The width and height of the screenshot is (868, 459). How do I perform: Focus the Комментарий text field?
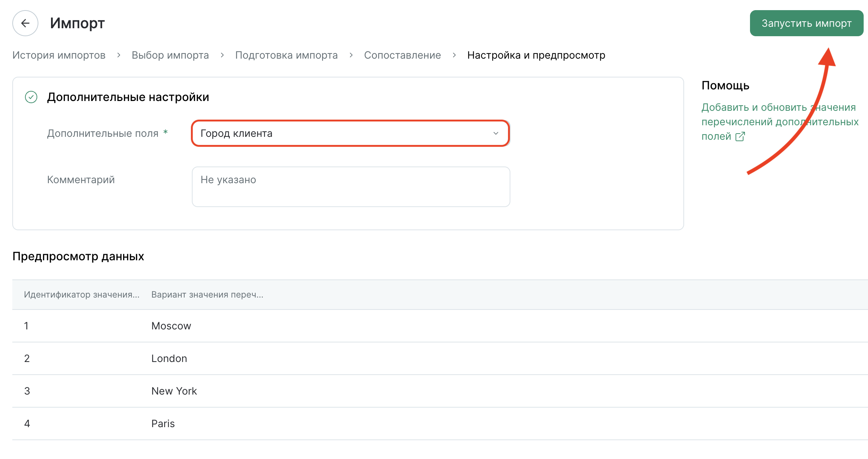pyautogui.click(x=351, y=187)
